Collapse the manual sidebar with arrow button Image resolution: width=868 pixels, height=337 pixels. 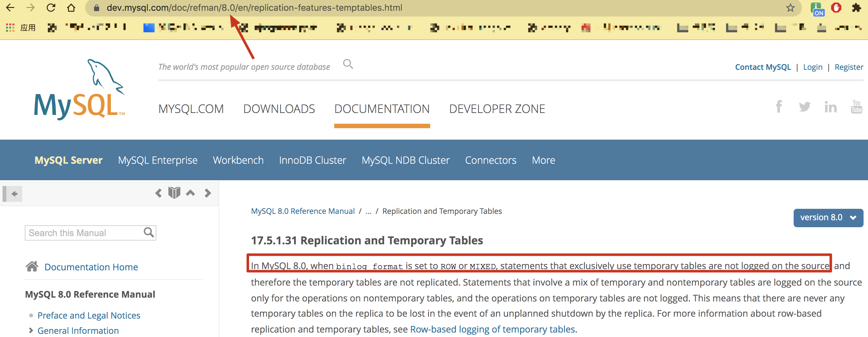pos(13,194)
